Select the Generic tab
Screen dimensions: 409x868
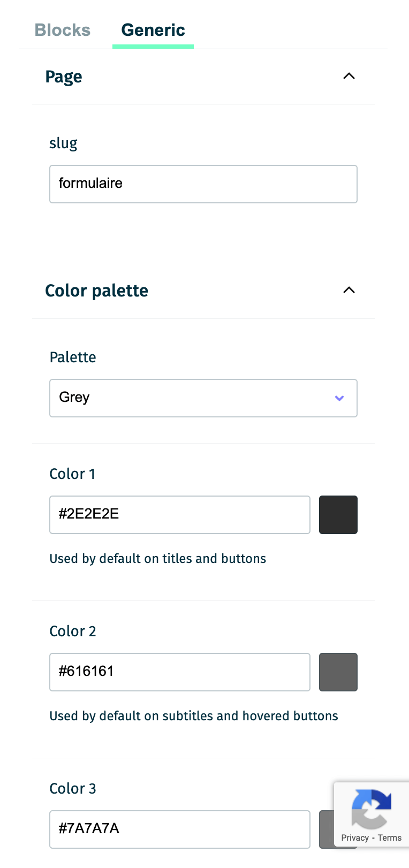click(153, 30)
